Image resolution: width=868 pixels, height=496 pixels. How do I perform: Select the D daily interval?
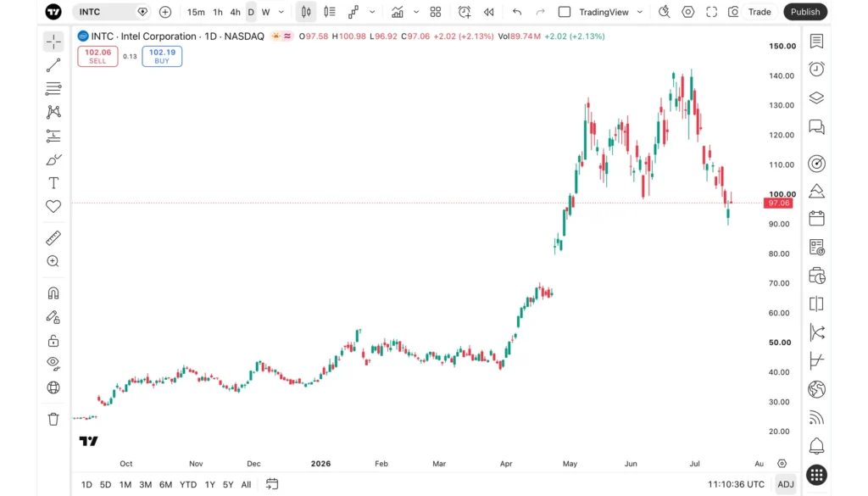coord(251,12)
